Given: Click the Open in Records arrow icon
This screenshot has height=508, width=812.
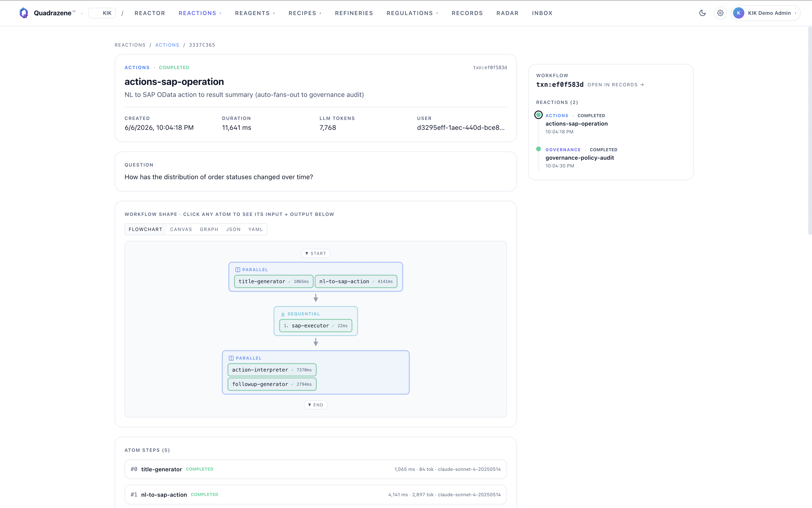Looking at the screenshot, I should tap(642, 84).
